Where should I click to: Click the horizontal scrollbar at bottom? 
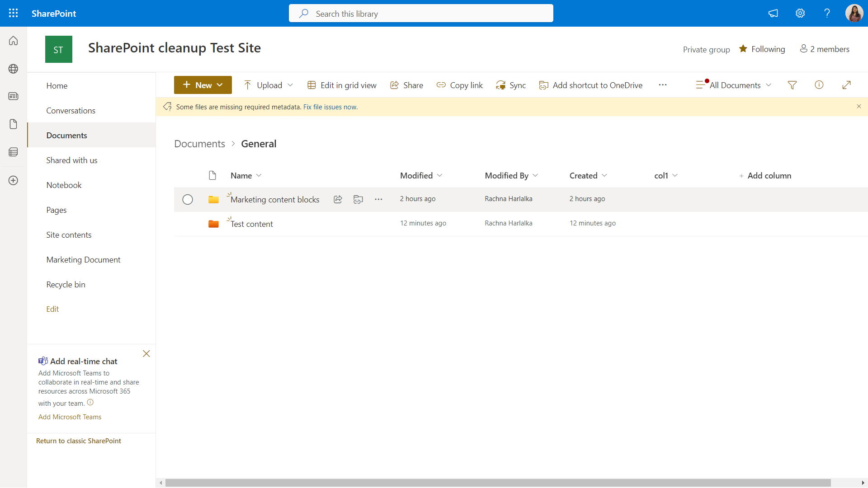point(498,483)
